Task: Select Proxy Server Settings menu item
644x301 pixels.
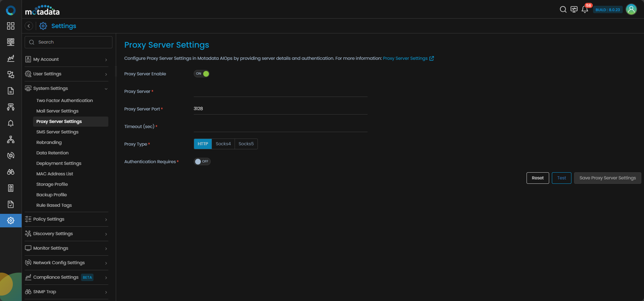Action: tap(71, 122)
